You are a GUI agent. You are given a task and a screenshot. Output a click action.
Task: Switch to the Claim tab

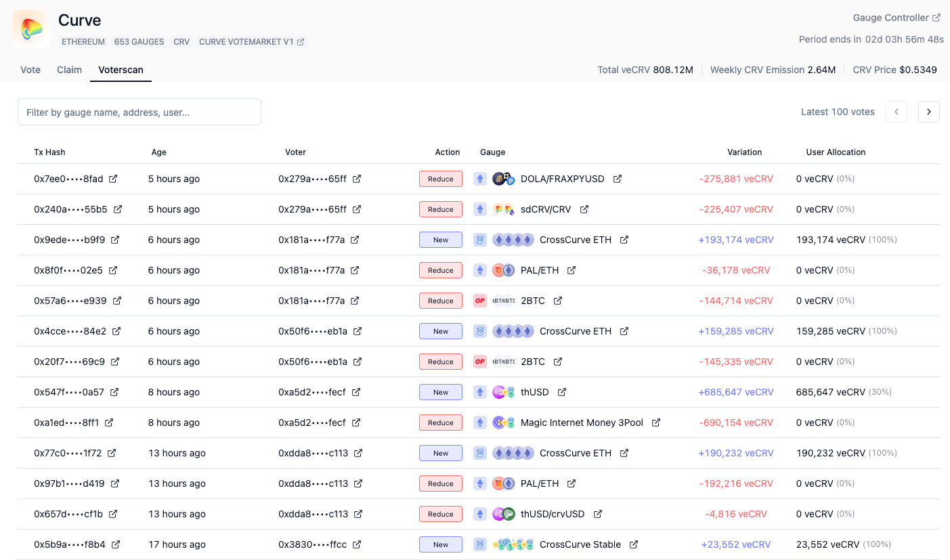[x=69, y=70]
